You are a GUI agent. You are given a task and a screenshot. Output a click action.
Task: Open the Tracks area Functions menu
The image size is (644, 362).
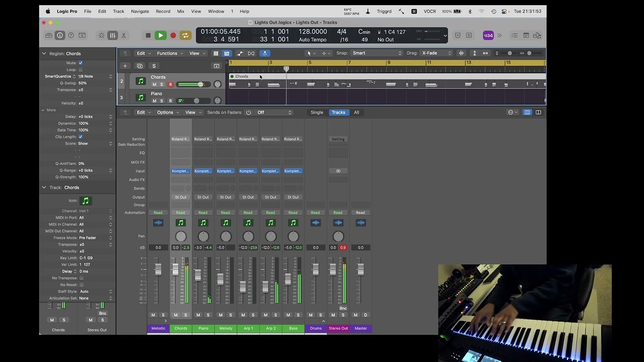point(170,53)
